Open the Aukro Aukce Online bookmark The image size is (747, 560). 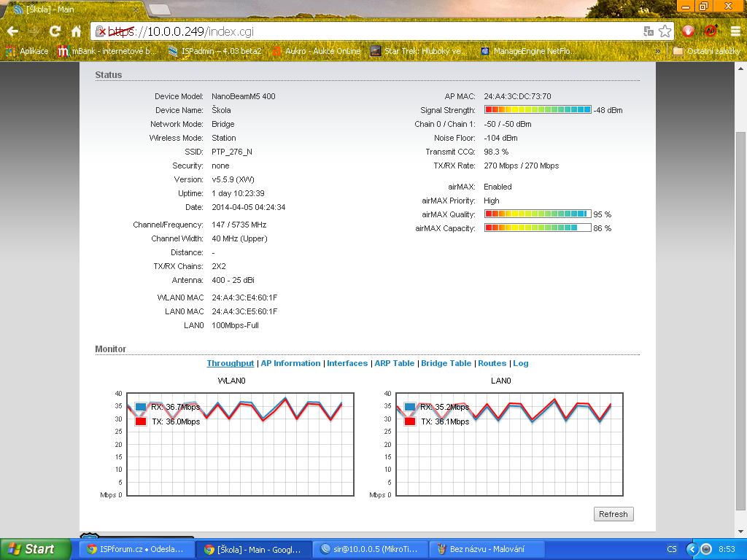(317, 51)
